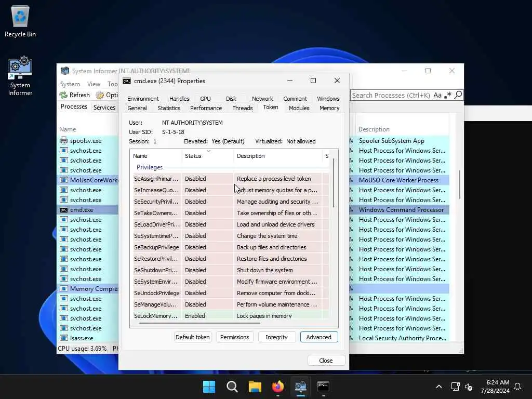Open the GPU tab
This screenshot has height=399, width=532.
[x=205, y=99]
